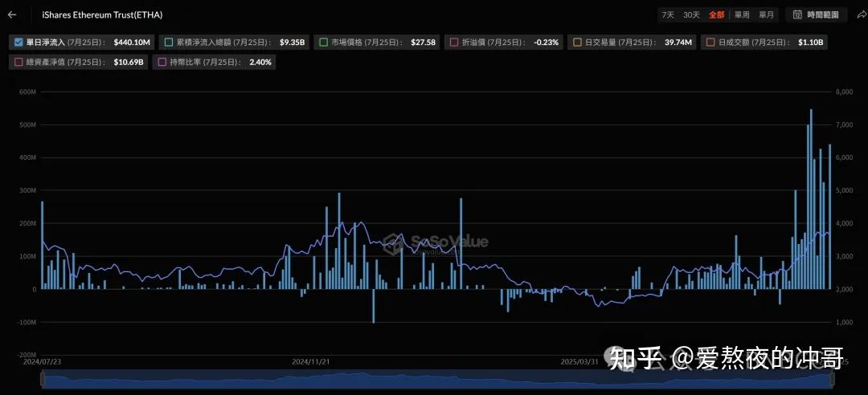Click the 39.74M daily volume value
The height and width of the screenshot is (395, 868).
tap(678, 42)
